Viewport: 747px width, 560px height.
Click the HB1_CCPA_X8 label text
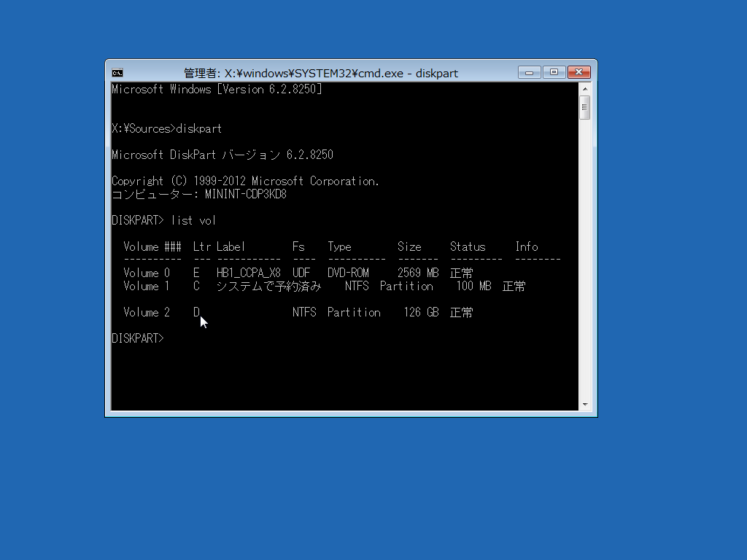pyautogui.click(x=248, y=273)
